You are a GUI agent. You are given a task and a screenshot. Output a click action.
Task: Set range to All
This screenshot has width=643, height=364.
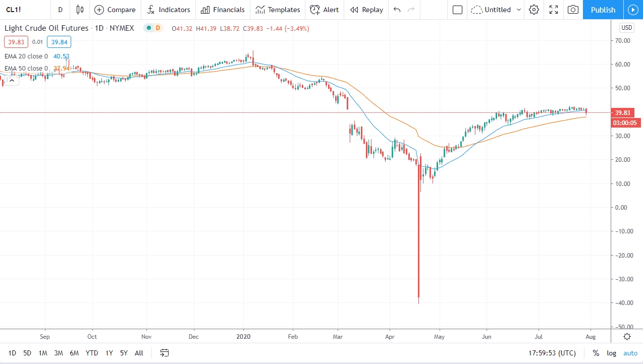(139, 353)
